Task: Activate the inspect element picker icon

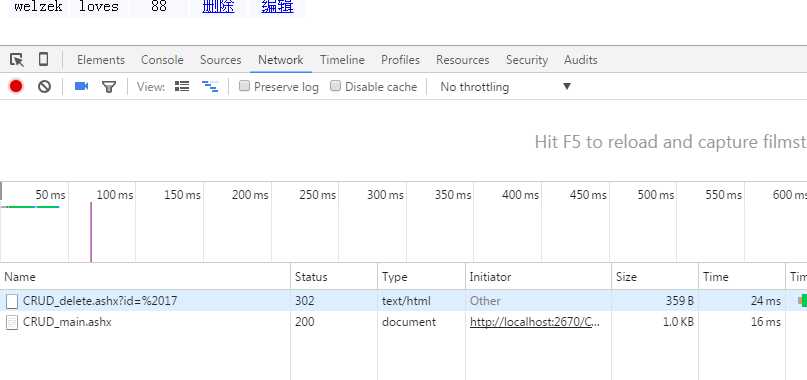Action: [16, 60]
